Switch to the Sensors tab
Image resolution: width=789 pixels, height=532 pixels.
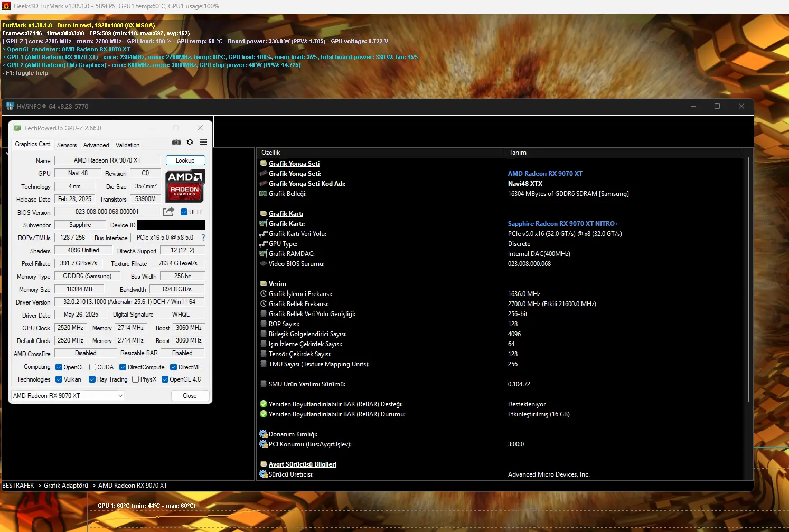coord(67,145)
